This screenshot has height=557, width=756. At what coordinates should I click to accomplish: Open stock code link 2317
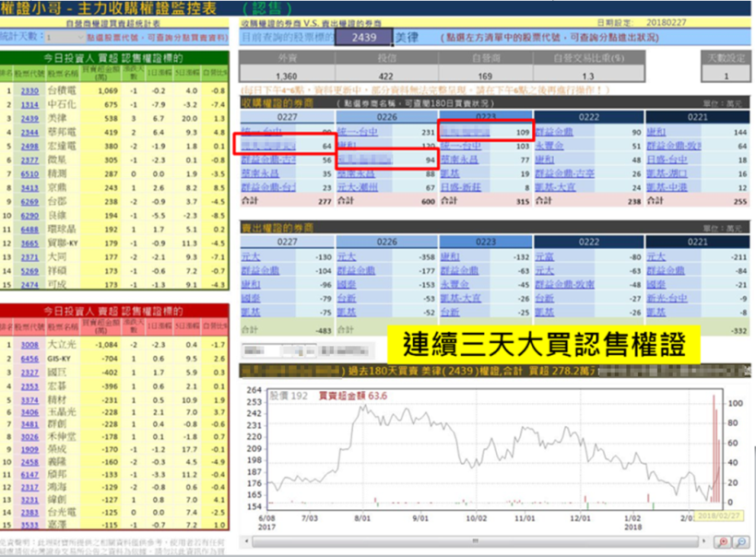coord(30,487)
